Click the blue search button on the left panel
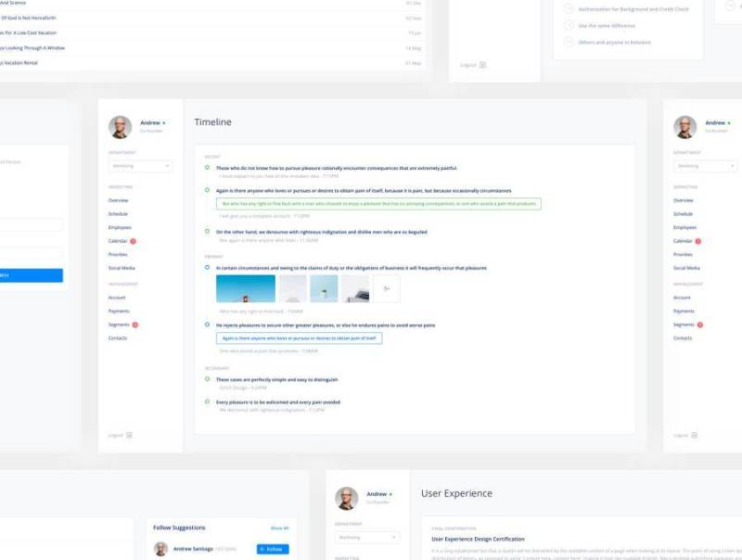Image resolution: width=742 pixels, height=560 pixels. click(x=32, y=274)
